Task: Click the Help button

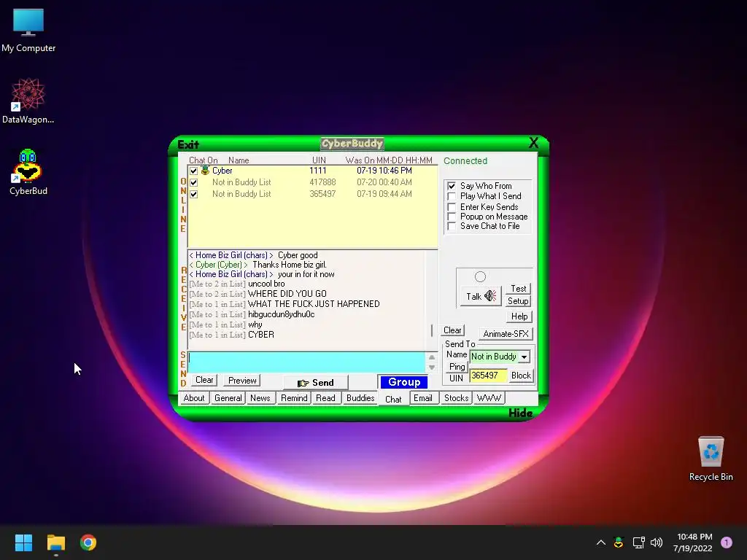Action: [x=519, y=316]
